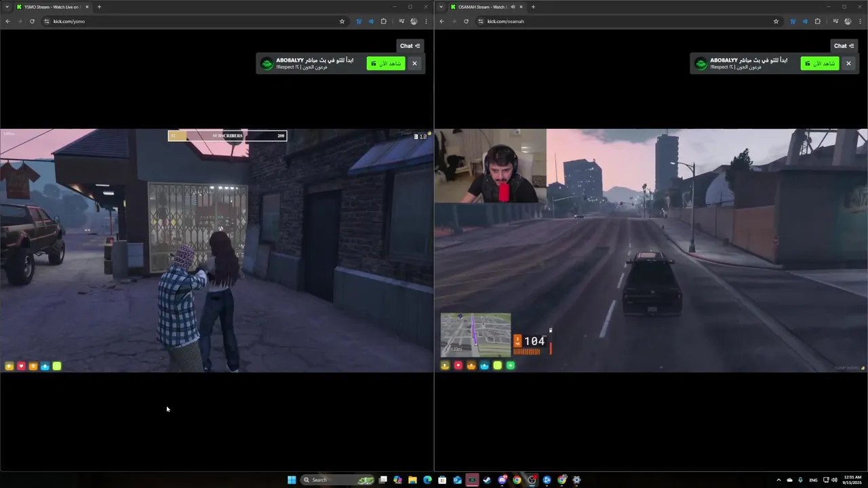Expand tab search dropdown in OSAMAH window
Viewport: 868px width, 488px height.
[441, 7]
